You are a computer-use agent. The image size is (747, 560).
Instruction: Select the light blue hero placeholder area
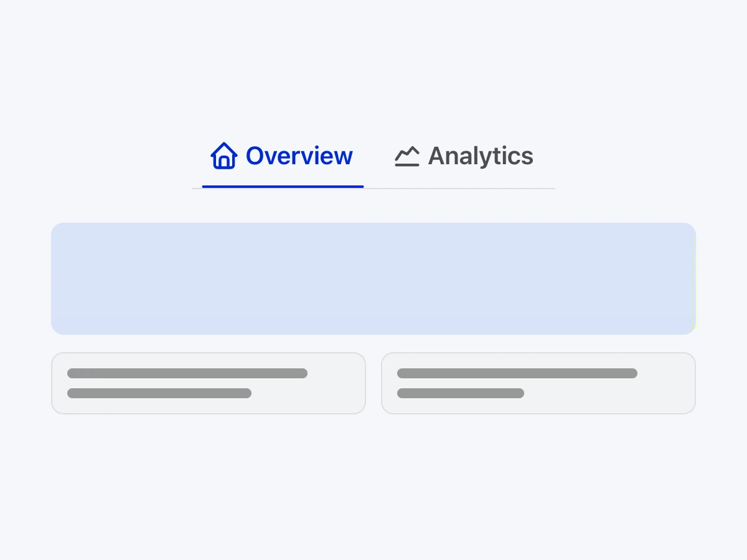(374, 279)
